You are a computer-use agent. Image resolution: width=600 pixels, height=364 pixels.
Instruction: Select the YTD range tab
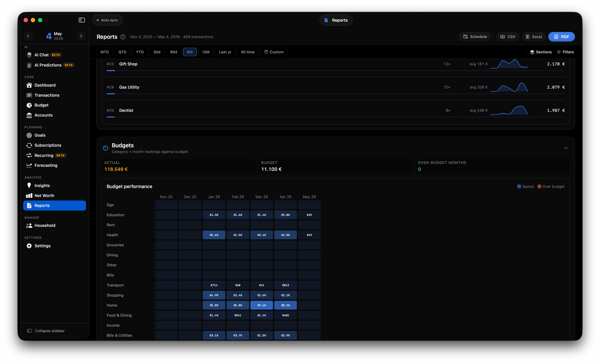[x=140, y=52]
